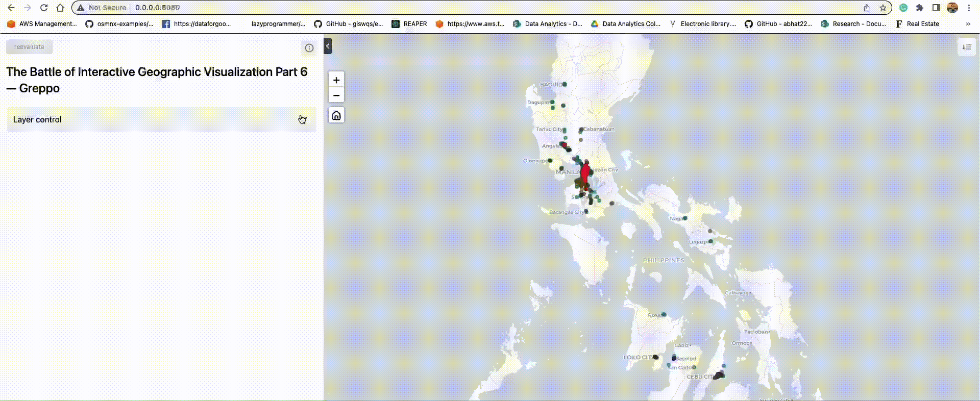This screenshot has height=401, width=980.
Task: Click the map zoom out minus button
Action: [x=336, y=95]
